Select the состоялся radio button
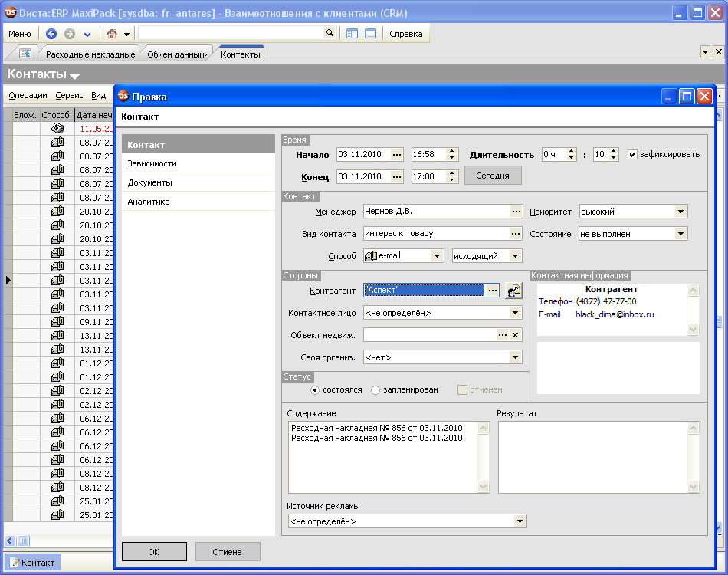The image size is (728, 575). pos(313,390)
